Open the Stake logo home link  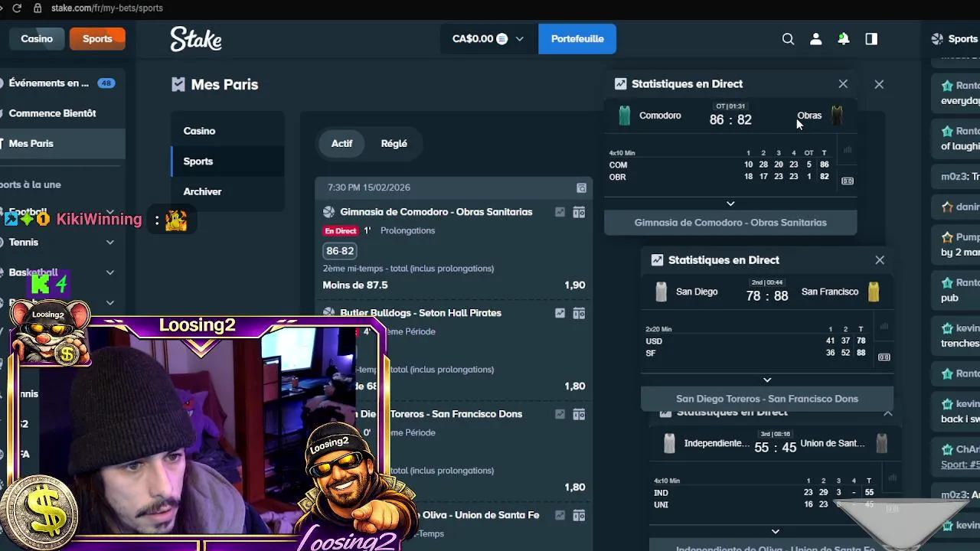coord(196,38)
